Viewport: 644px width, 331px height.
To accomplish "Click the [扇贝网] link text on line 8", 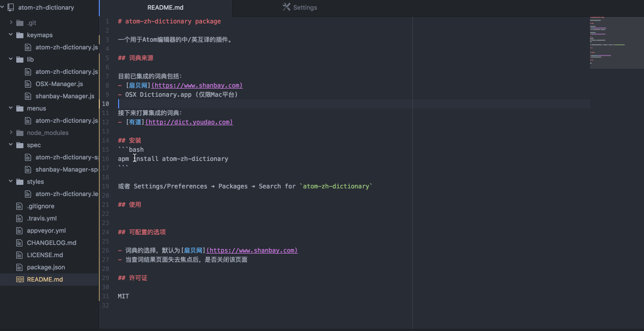I will tap(138, 86).
